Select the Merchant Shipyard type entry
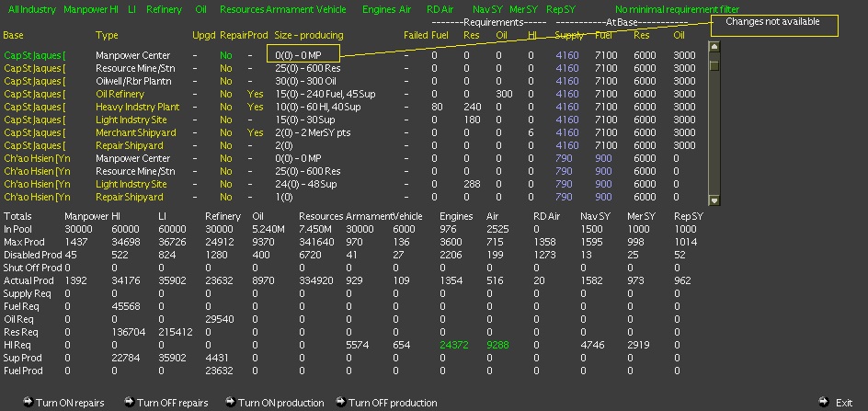Image resolution: width=868 pixels, height=411 pixels. coord(136,132)
